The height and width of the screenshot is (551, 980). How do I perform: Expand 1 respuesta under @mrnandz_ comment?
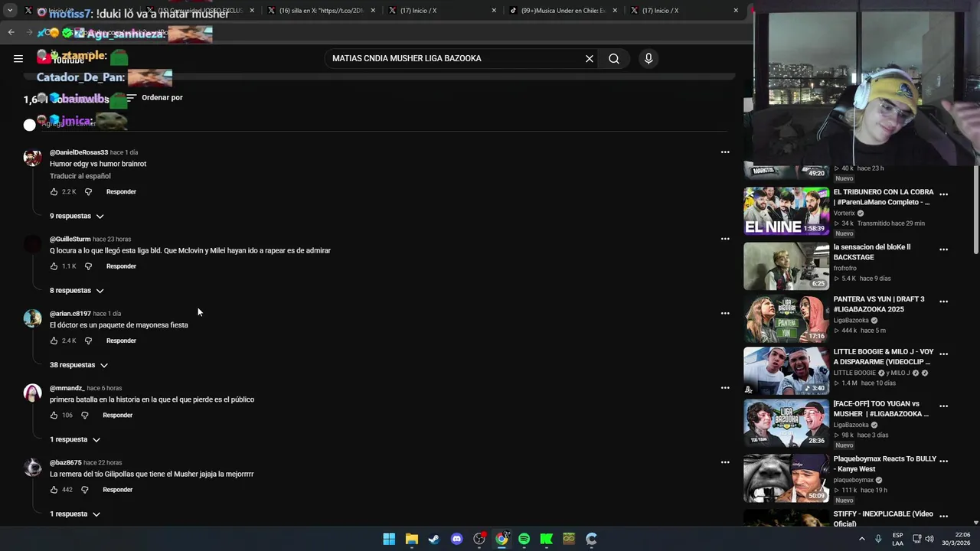tap(75, 439)
